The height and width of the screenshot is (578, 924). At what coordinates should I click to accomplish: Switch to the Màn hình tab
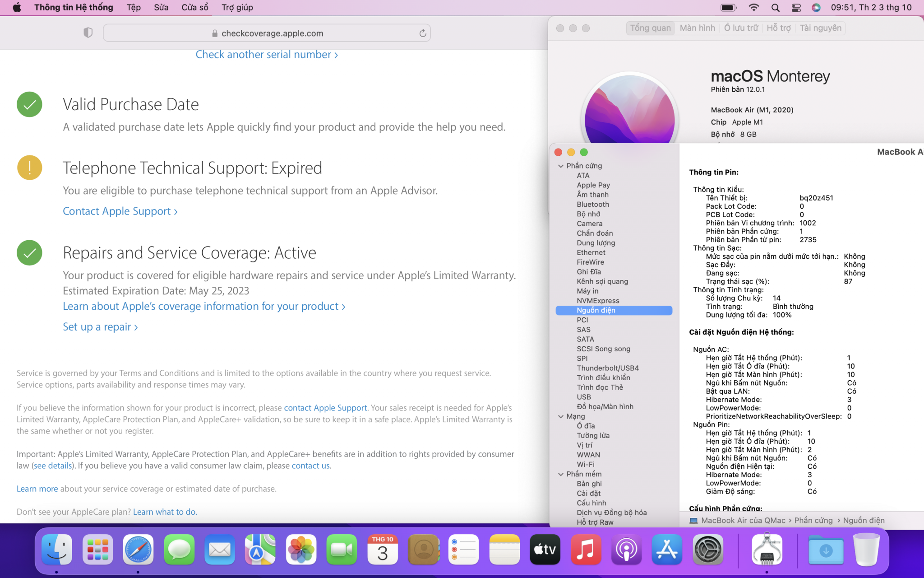point(697,28)
